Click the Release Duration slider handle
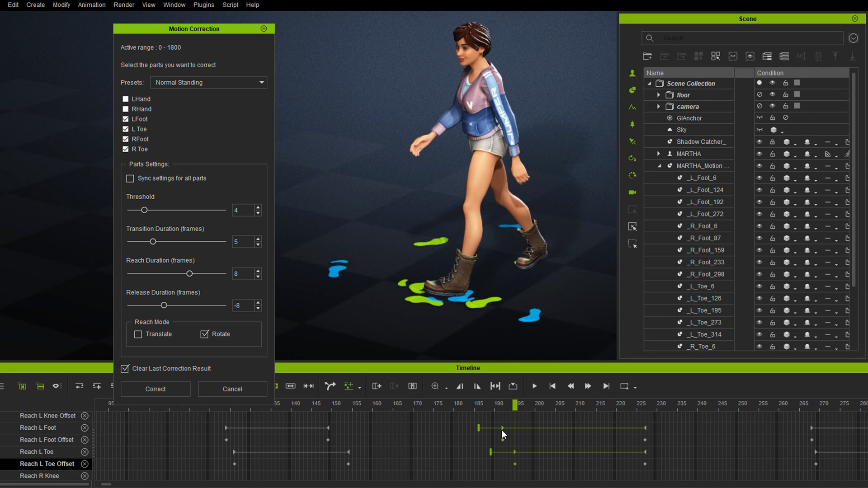868x488 pixels. pyautogui.click(x=164, y=305)
